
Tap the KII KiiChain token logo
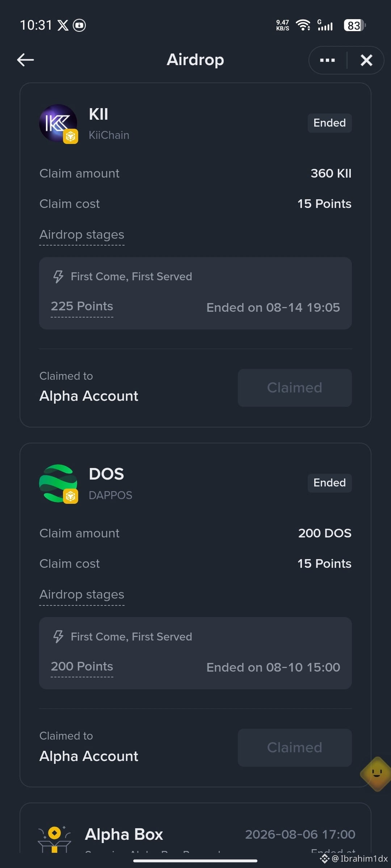click(58, 123)
